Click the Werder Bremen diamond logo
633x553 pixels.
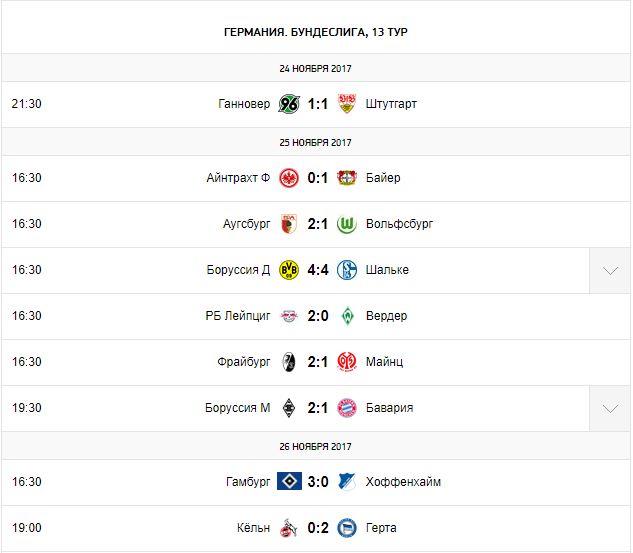coord(347,316)
